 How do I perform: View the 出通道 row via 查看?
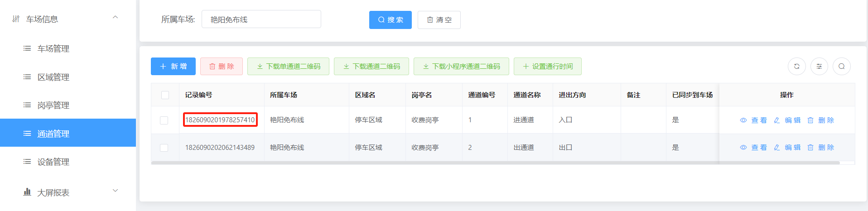[753, 147]
